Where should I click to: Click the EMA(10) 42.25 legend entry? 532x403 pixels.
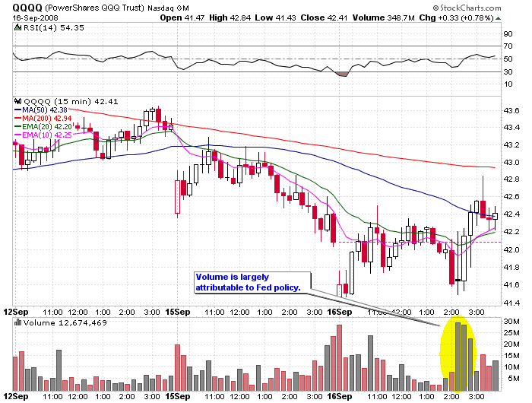(x=43, y=135)
